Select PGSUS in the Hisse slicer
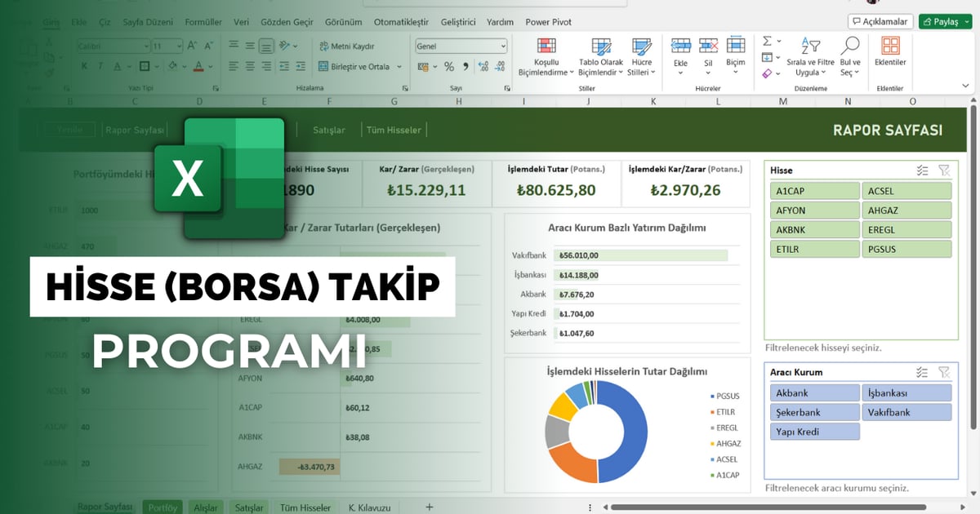 coord(906,249)
